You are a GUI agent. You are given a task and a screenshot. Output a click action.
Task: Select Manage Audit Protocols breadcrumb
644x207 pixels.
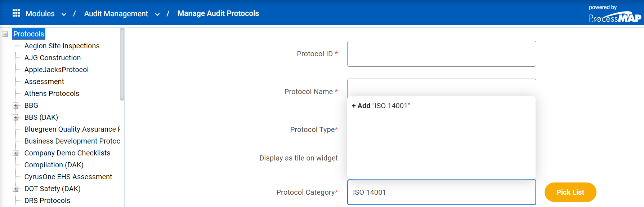pos(218,13)
